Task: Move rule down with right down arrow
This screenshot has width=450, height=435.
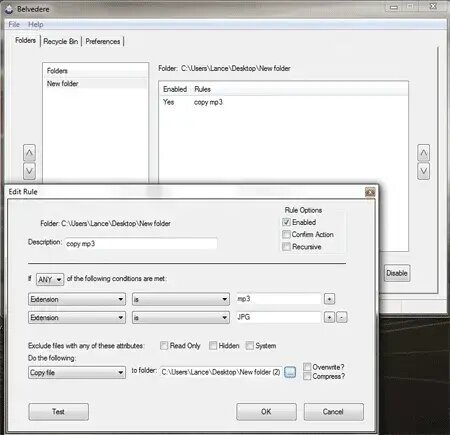Action: [x=423, y=171]
